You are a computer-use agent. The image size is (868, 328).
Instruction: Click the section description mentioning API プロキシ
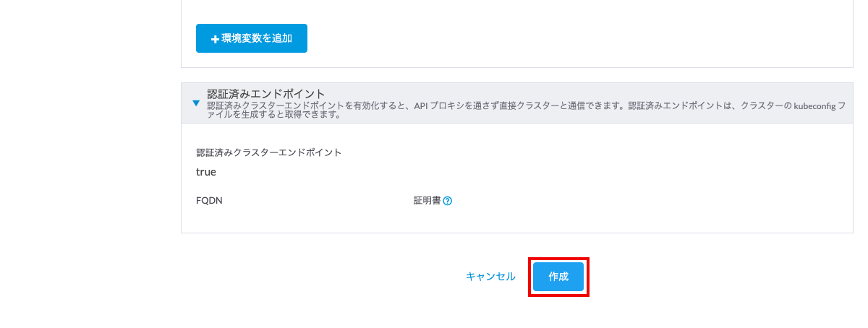[526, 110]
